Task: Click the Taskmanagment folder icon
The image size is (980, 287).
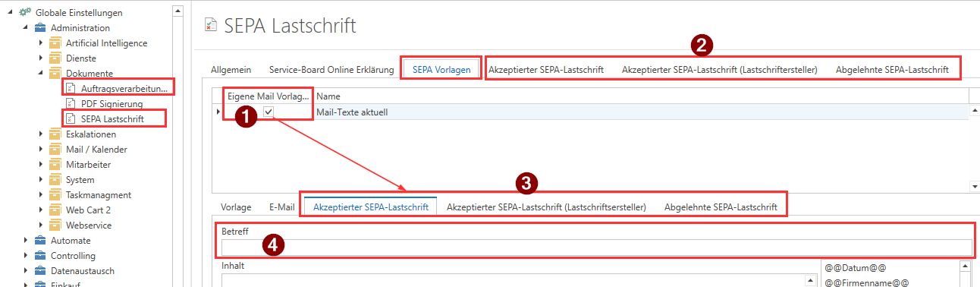Action: click(x=55, y=194)
